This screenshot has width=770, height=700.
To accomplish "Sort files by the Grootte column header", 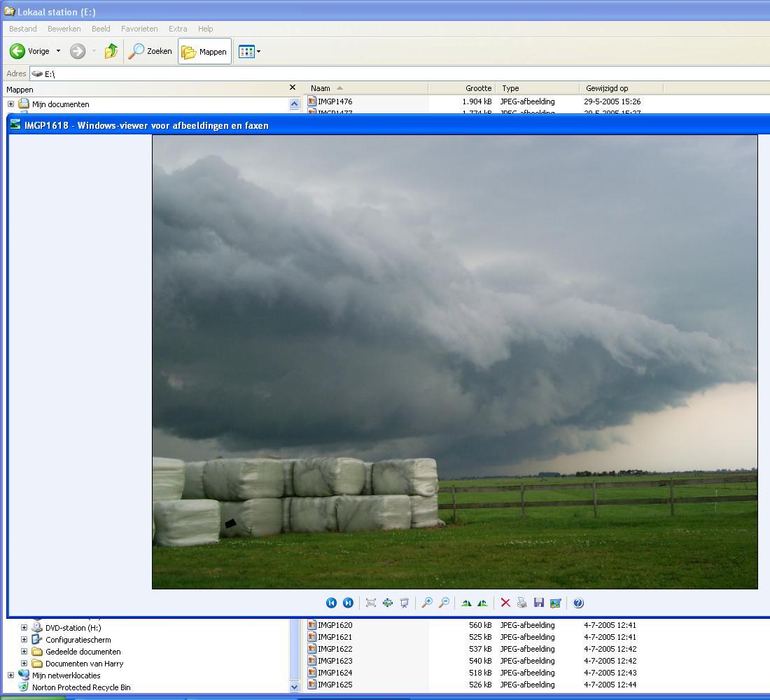I will click(477, 88).
